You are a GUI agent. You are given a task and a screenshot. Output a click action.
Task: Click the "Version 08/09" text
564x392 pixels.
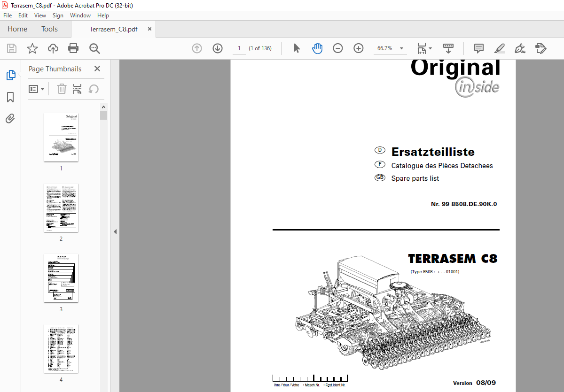(474, 383)
